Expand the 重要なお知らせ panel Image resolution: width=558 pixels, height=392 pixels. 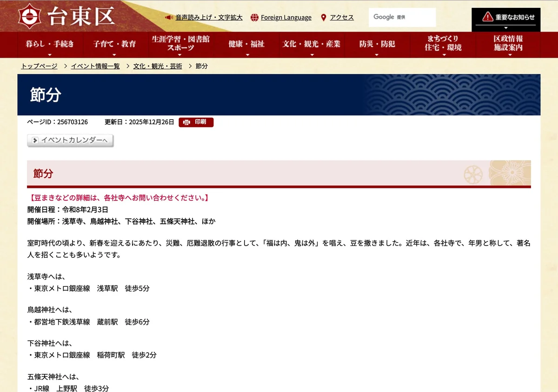[x=506, y=20]
